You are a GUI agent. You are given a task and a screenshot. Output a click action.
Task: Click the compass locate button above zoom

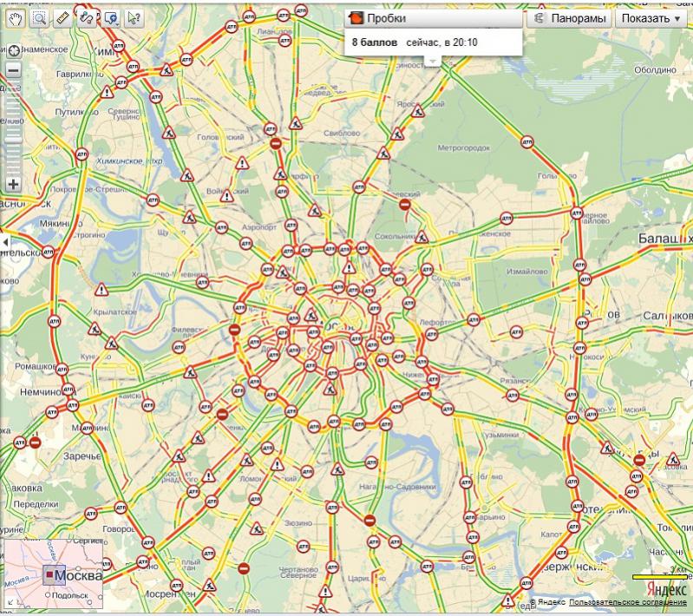pos(12,50)
